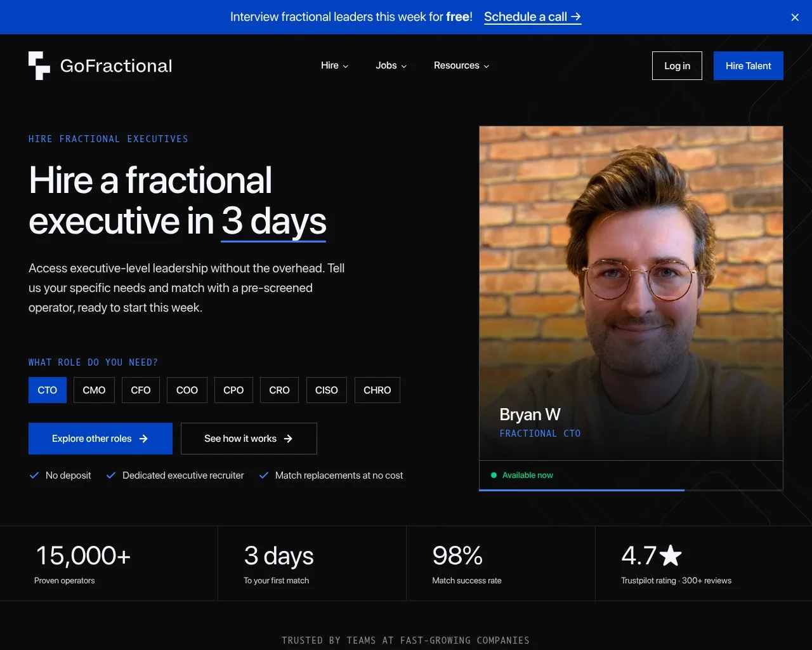The height and width of the screenshot is (650, 812).
Task: Click the Available now text
Action: click(x=528, y=475)
